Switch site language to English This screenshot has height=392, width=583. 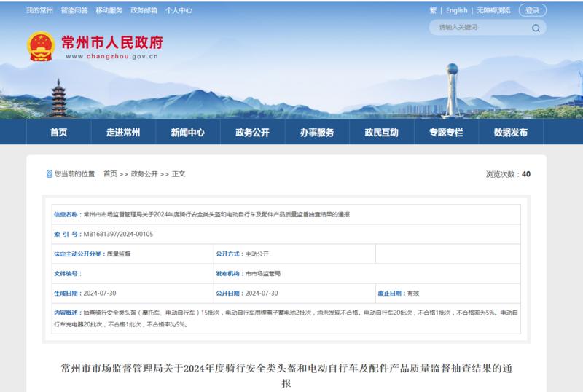point(457,10)
